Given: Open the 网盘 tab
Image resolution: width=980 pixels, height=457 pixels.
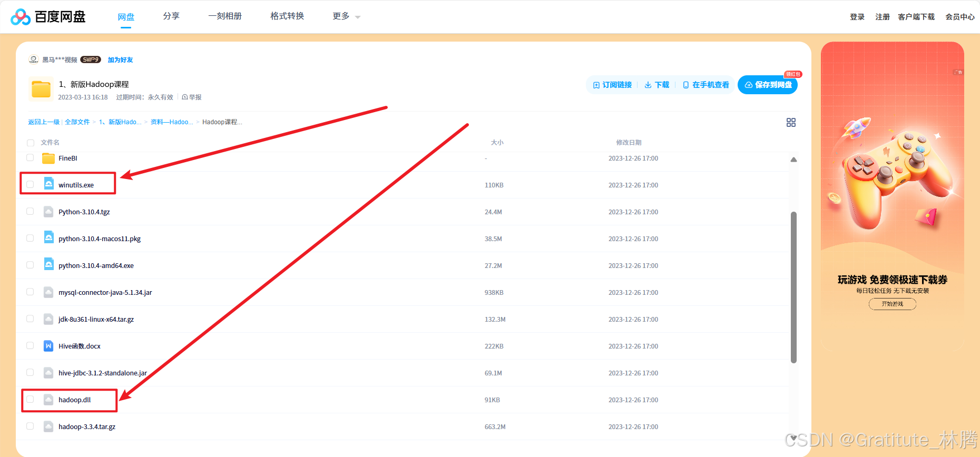Looking at the screenshot, I should tap(126, 17).
